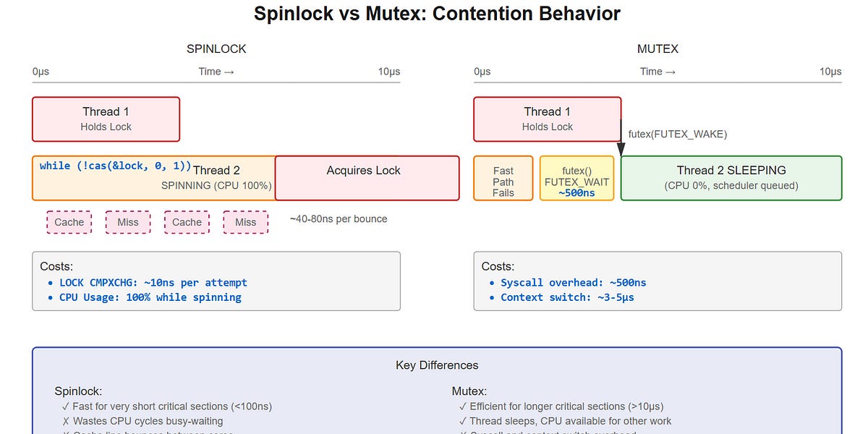The height and width of the screenshot is (434, 868).
Task: Select the Thread 2 SLEEPING box
Action: 731,178
